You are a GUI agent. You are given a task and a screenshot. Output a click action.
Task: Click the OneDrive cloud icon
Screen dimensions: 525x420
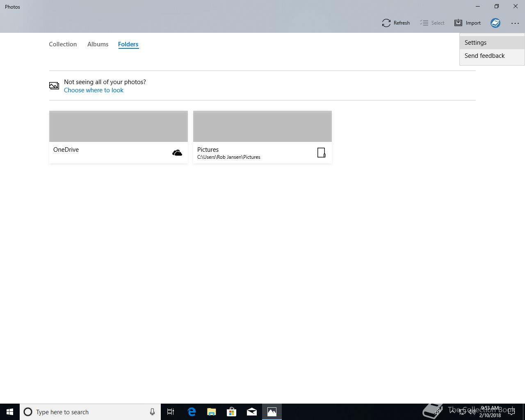(x=177, y=153)
